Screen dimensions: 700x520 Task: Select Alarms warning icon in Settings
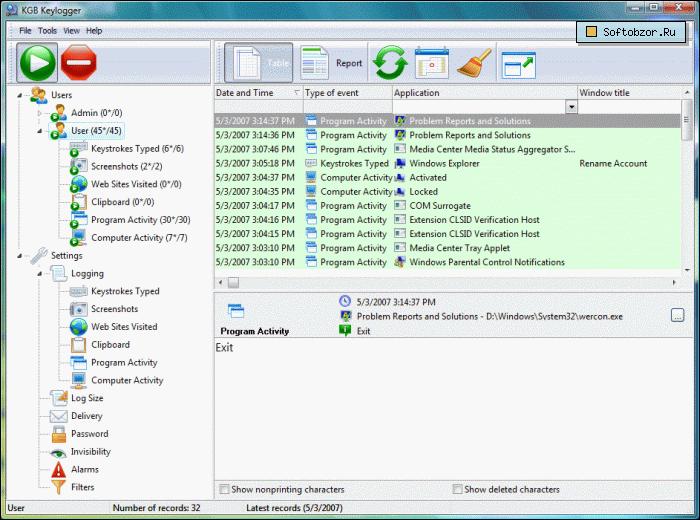click(x=58, y=470)
